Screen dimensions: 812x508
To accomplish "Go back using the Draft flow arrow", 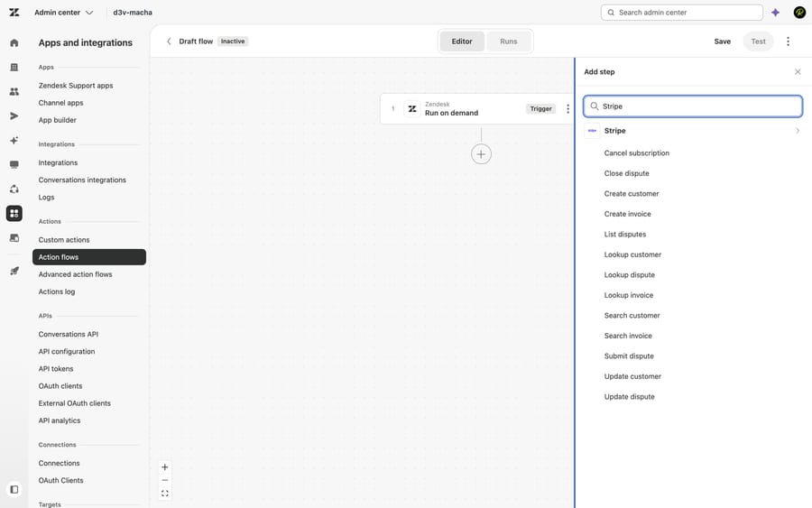I will point(169,42).
